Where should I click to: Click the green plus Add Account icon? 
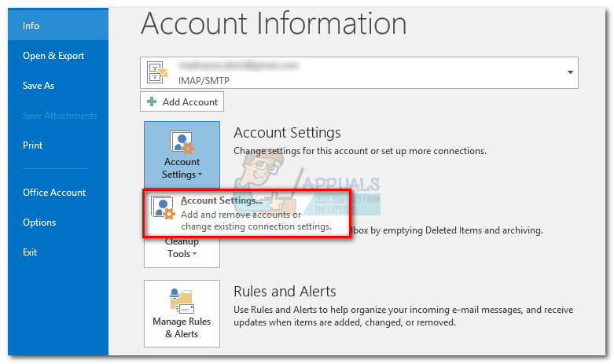click(152, 101)
